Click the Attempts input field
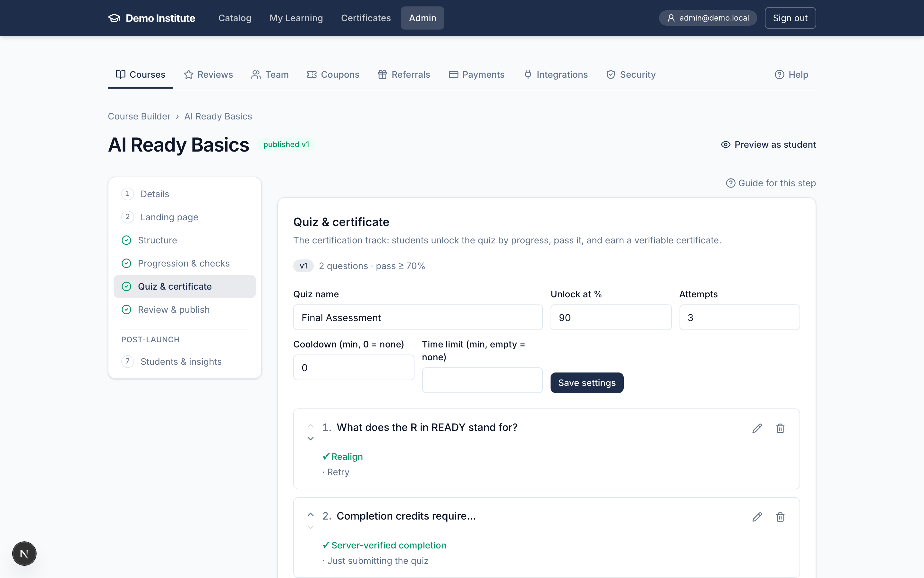 [x=740, y=317]
